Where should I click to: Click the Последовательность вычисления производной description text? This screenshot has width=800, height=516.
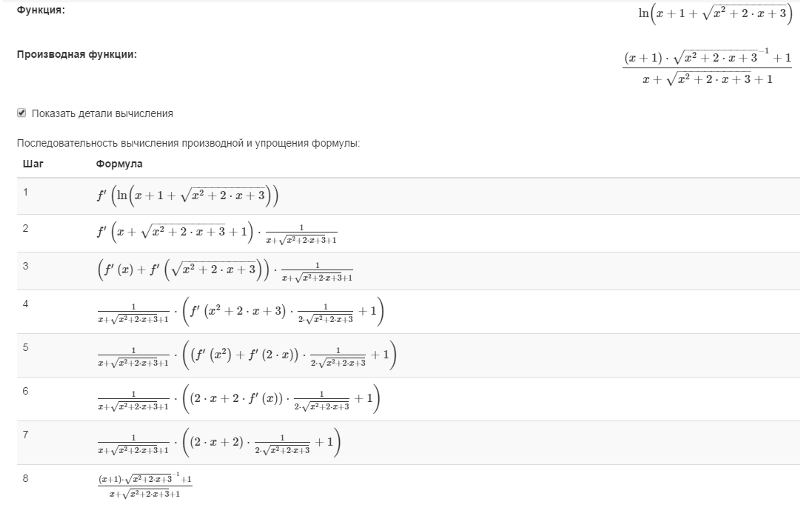pos(188,143)
